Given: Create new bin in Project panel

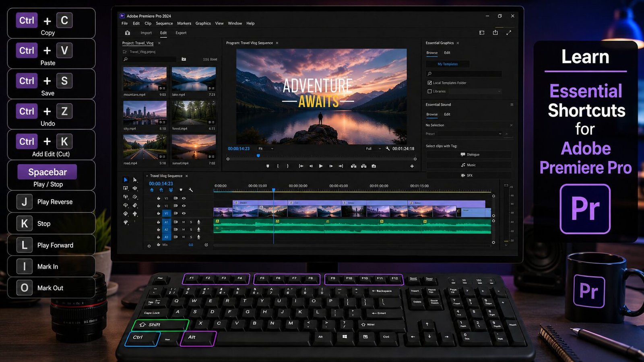Looking at the screenshot, I should [184, 59].
